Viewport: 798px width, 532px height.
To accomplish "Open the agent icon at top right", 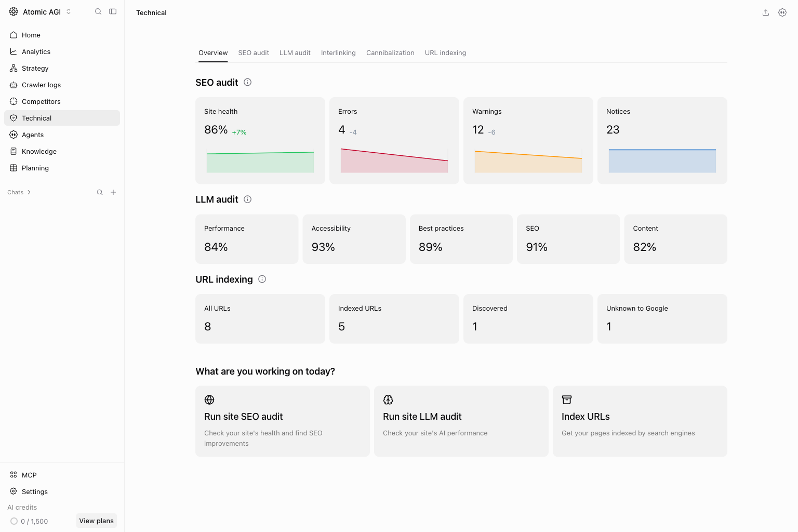I will point(782,12).
